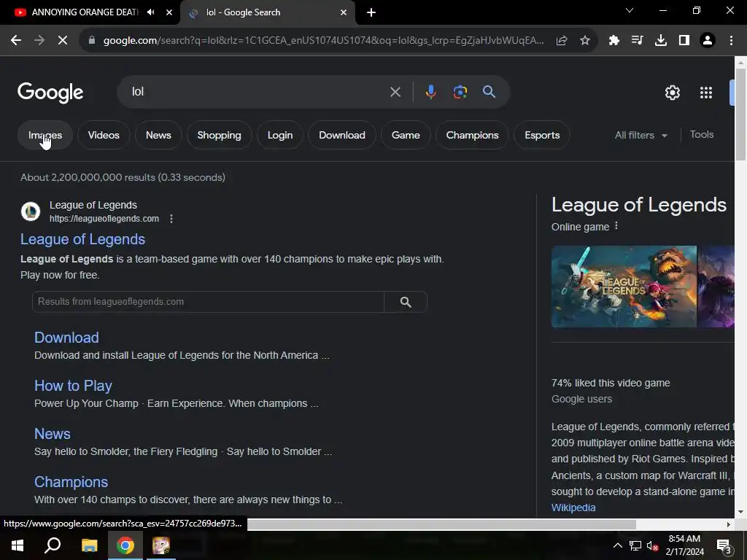
Task: Share this page from address bar
Action: (x=562, y=41)
